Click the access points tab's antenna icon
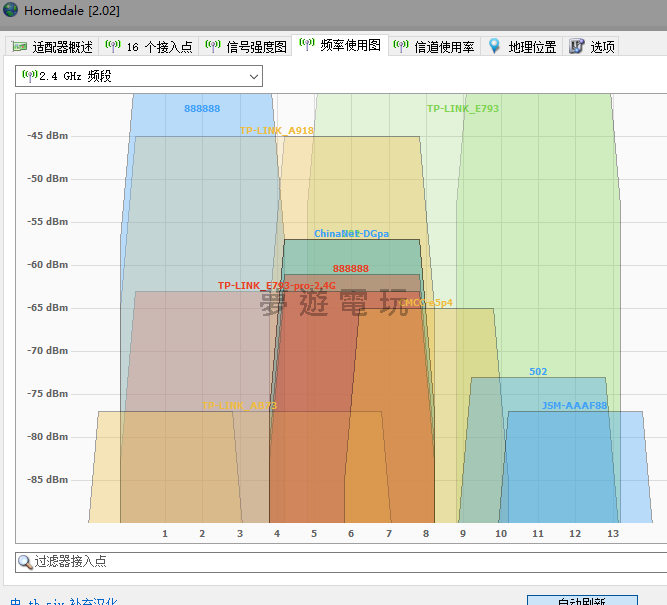 pos(112,47)
